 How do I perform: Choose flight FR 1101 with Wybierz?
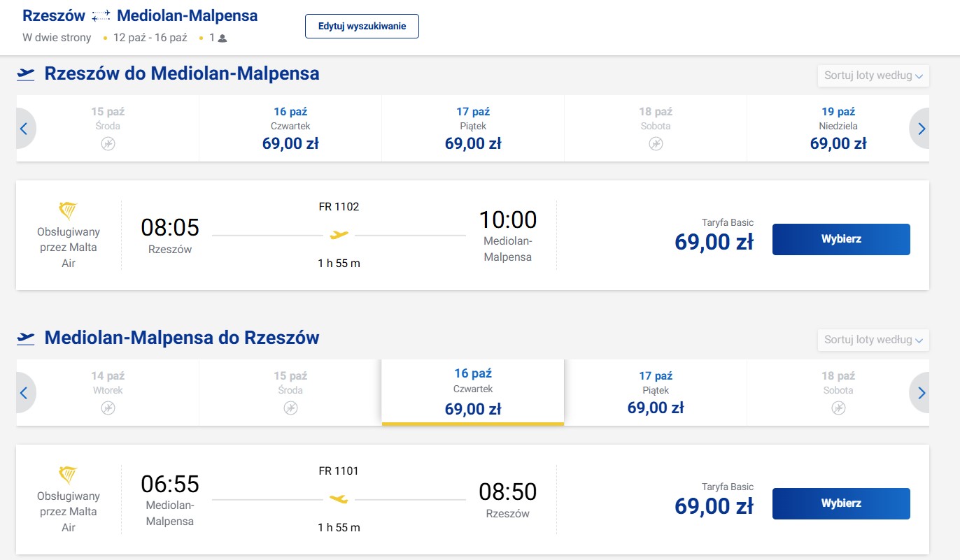[841, 503]
